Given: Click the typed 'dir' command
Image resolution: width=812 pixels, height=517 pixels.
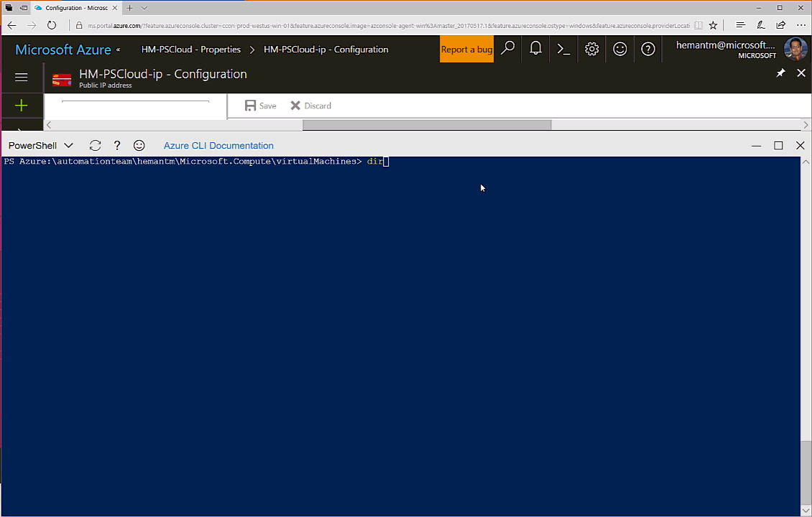Looking at the screenshot, I should [x=375, y=162].
